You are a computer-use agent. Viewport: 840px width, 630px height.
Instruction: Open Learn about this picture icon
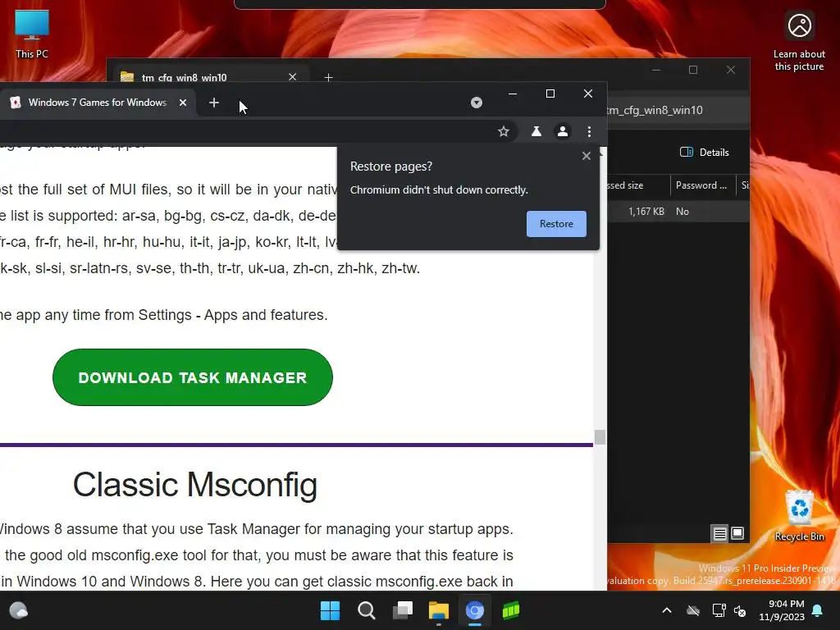point(799,41)
